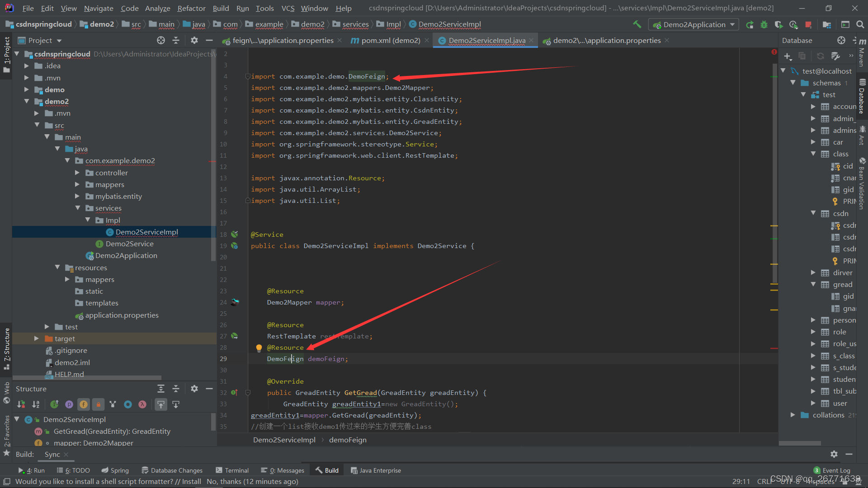Image resolution: width=868 pixels, height=488 pixels.
Task: Open the Refactor menu
Action: click(x=191, y=8)
